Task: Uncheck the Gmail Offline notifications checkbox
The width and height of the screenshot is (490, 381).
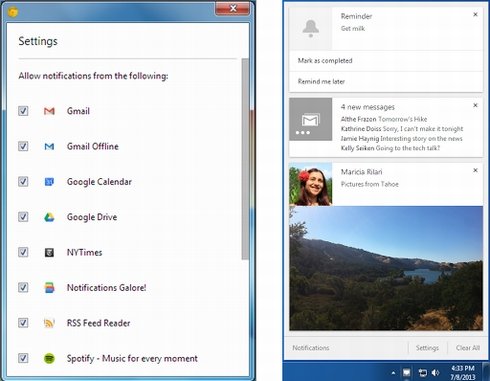Action: pos(23,146)
